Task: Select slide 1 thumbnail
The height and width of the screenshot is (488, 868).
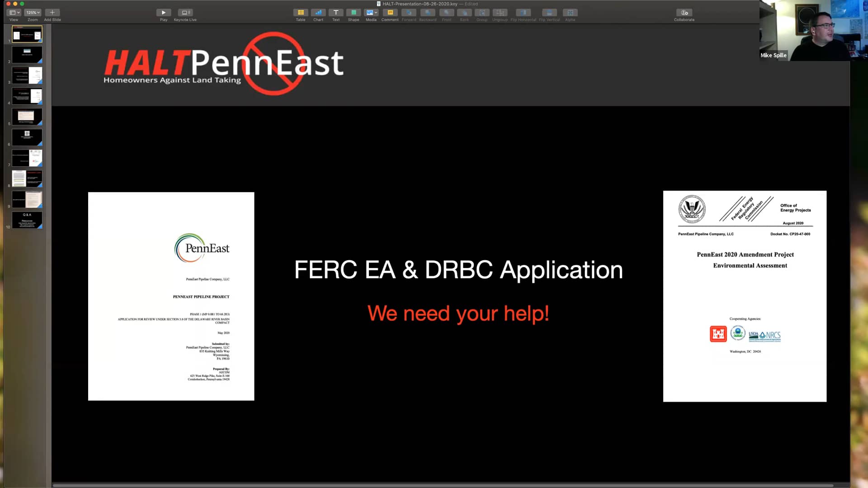Action: pyautogui.click(x=27, y=34)
